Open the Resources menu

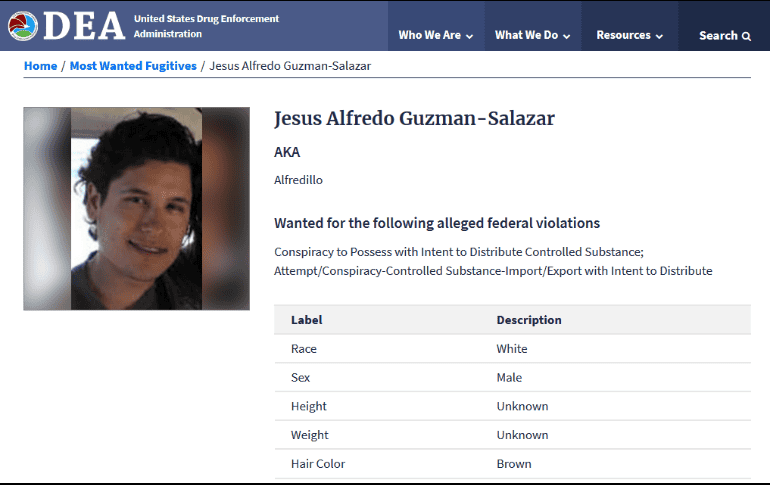(630, 35)
